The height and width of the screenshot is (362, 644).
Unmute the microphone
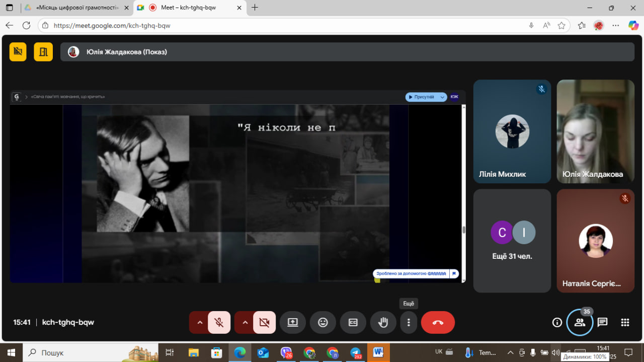219,323
